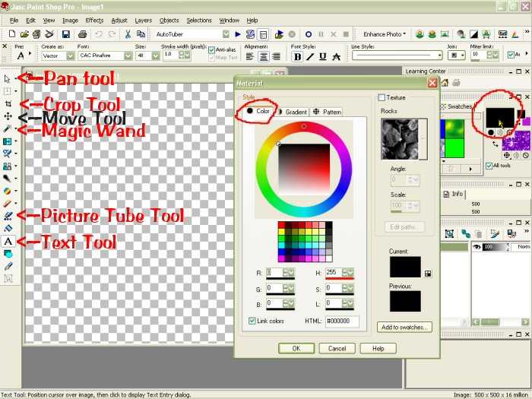
Task: Run the selected AutoTuber script
Action: (x=238, y=34)
